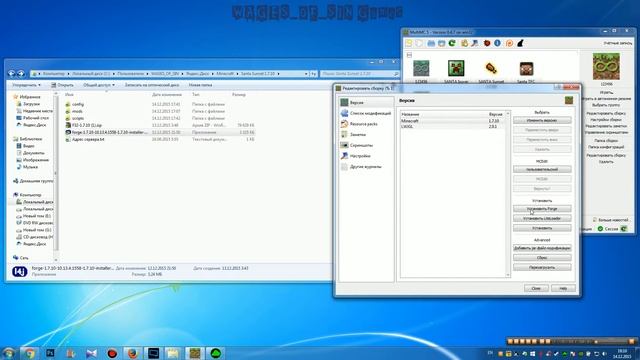Click the settings tools icon in the MultiMC toolbar
This screenshot has width=640, height=360.
point(474,43)
